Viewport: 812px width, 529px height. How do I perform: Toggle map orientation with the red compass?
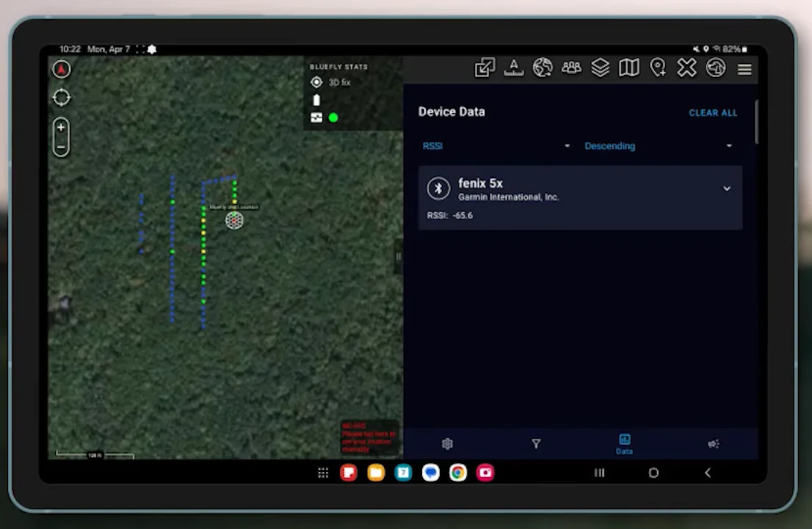[x=61, y=68]
